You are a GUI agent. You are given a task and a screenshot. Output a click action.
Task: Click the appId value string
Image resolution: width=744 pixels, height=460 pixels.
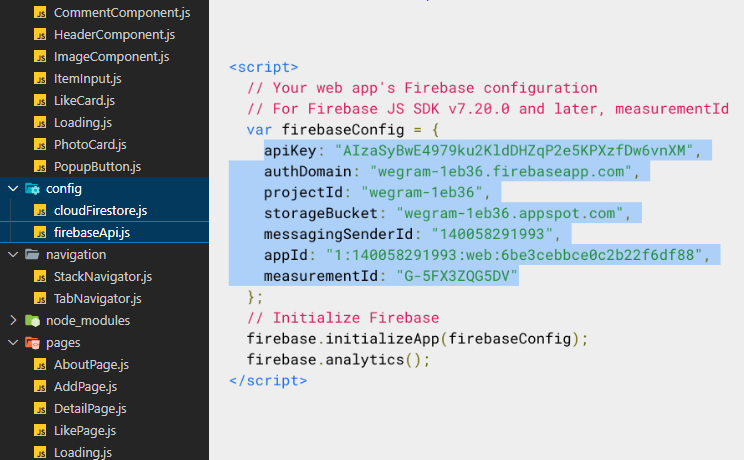pyautogui.click(x=514, y=255)
